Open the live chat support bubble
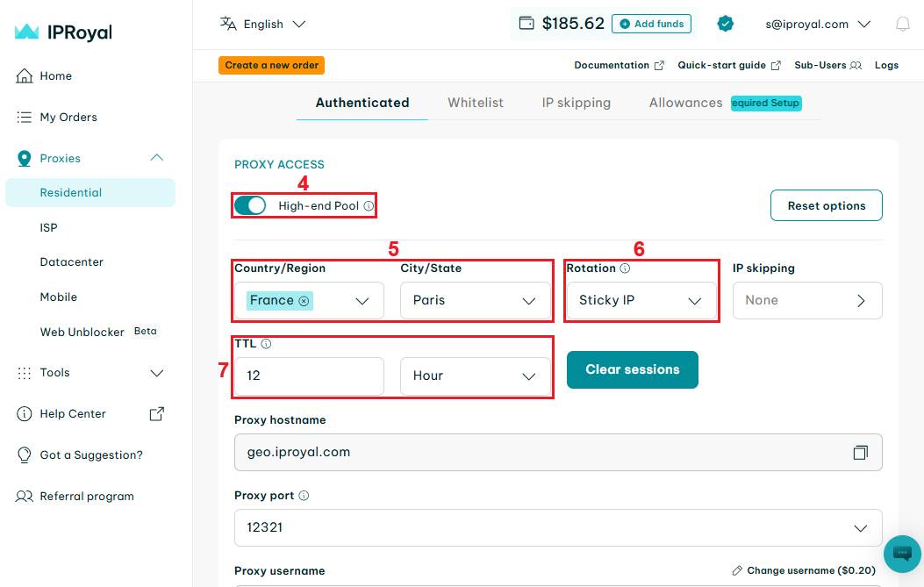The image size is (924, 587). point(901,554)
